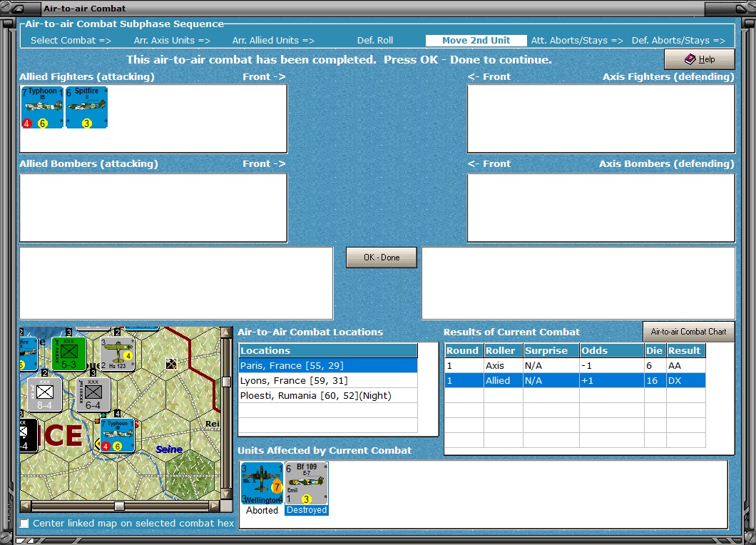The image size is (756, 545).
Task: Select the Axis roller result row
Action: tap(575, 365)
